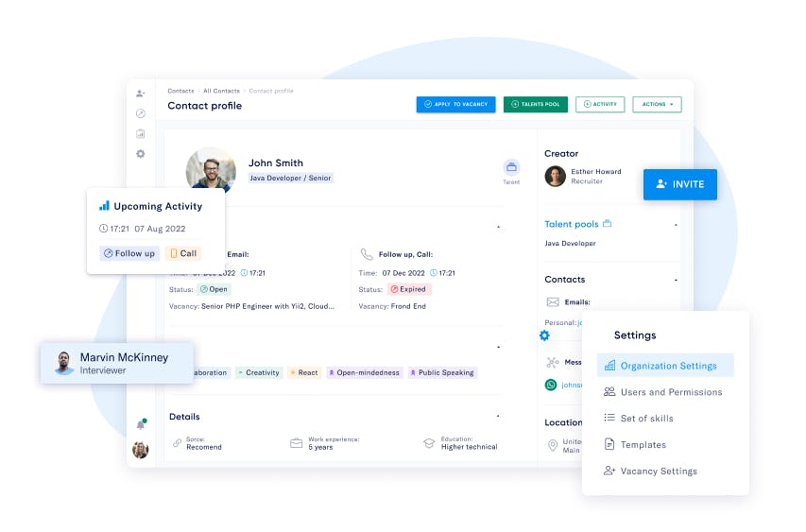
Task: Click the Source link icon in Details
Action: (x=178, y=442)
